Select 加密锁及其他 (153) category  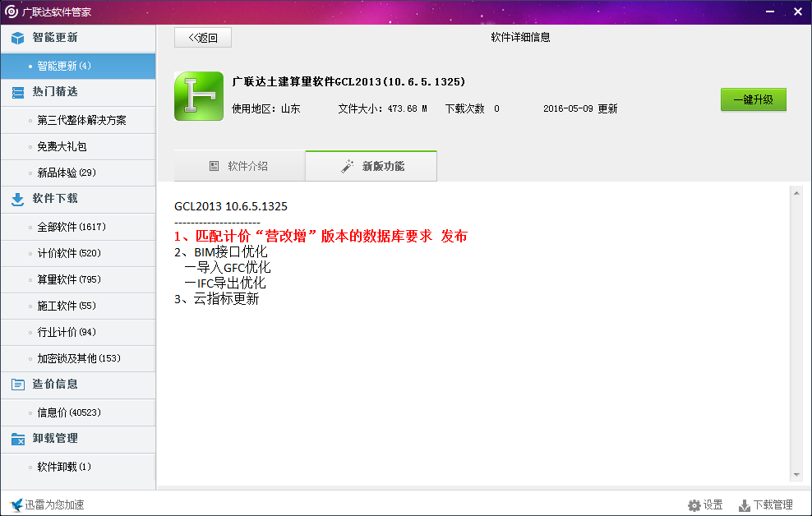pyautogui.click(x=78, y=358)
